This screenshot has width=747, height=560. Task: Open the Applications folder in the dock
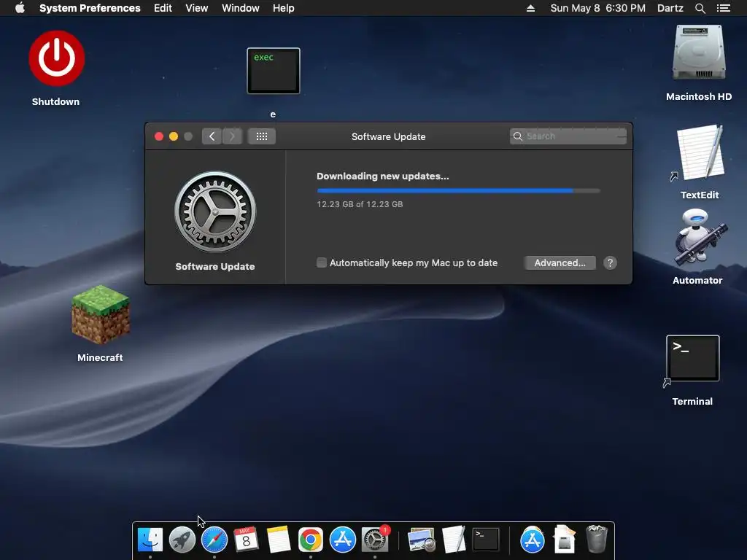click(x=532, y=540)
